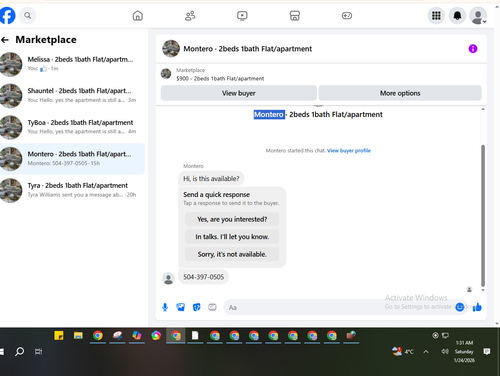500x376 pixels.
Task: Open the purple conversation info icon
Action: pyautogui.click(x=473, y=49)
